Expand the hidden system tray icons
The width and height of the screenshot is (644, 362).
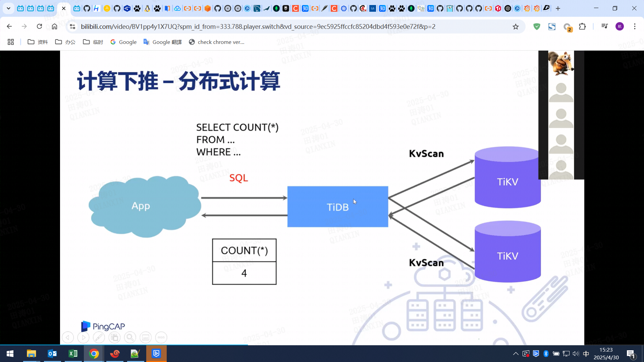point(516,354)
